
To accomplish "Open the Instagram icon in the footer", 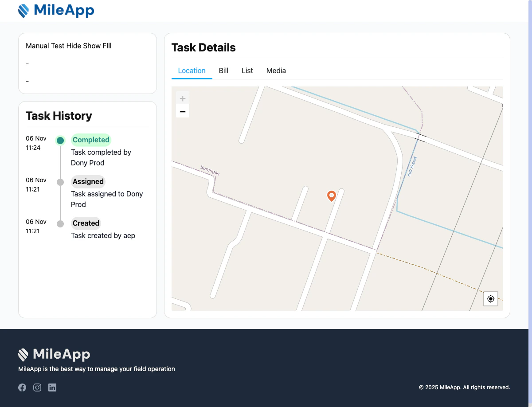I will pyautogui.click(x=37, y=387).
